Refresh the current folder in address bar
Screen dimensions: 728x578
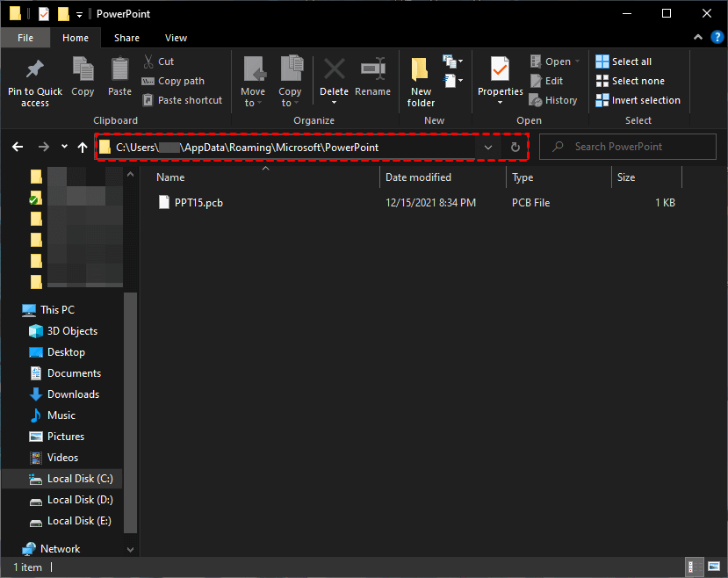[x=515, y=148]
